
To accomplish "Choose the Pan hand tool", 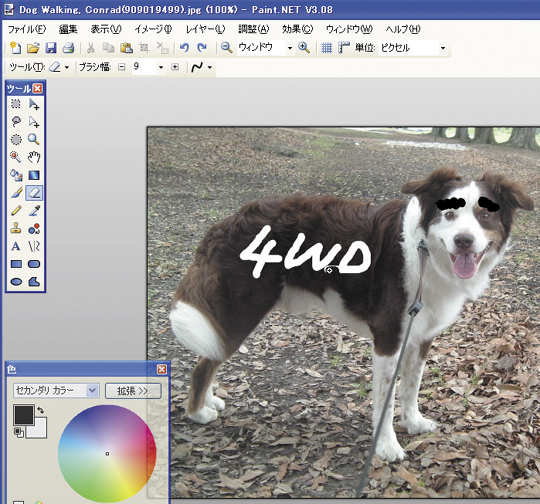I will tap(34, 157).
